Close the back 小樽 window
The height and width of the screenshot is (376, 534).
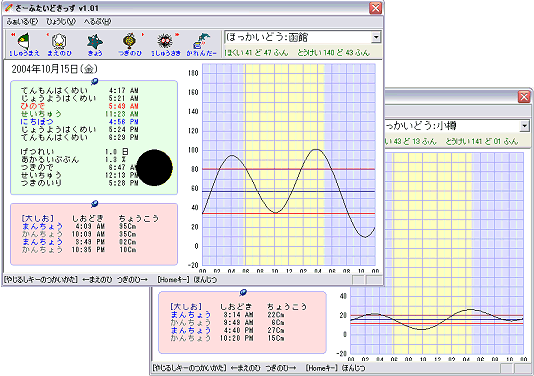(524, 97)
